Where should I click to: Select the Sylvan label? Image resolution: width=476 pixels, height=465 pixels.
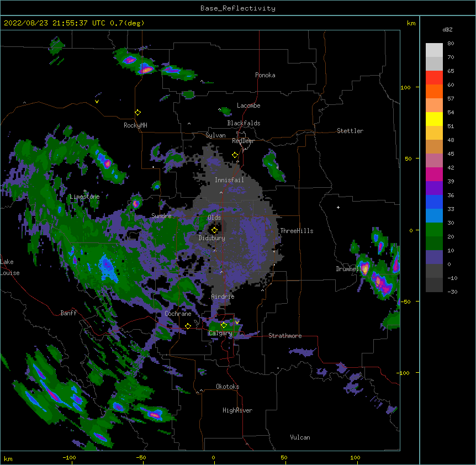215,135
